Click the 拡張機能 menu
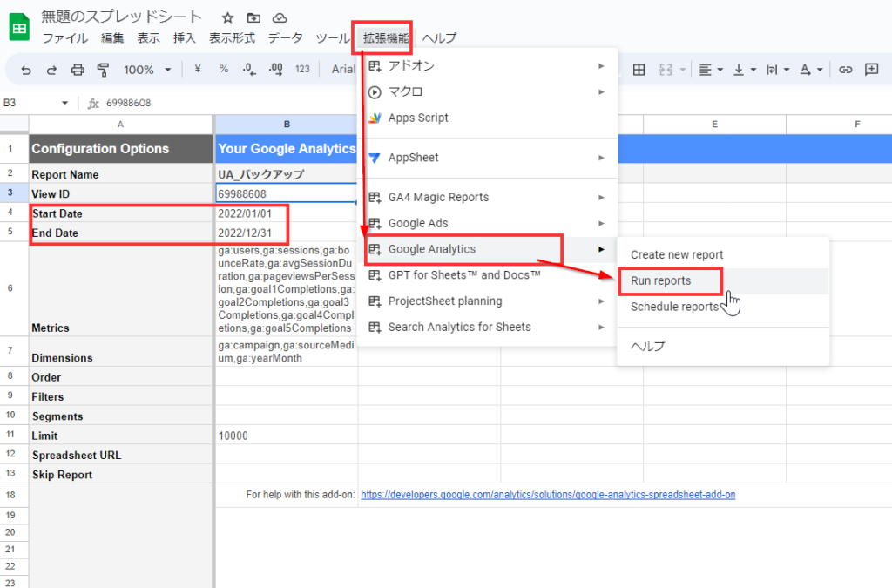The width and height of the screenshot is (892, 588). tap(386, 38)
